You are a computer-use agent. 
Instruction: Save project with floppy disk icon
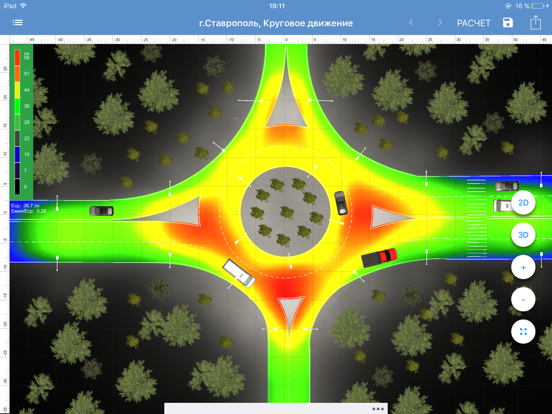coord(508,23)
